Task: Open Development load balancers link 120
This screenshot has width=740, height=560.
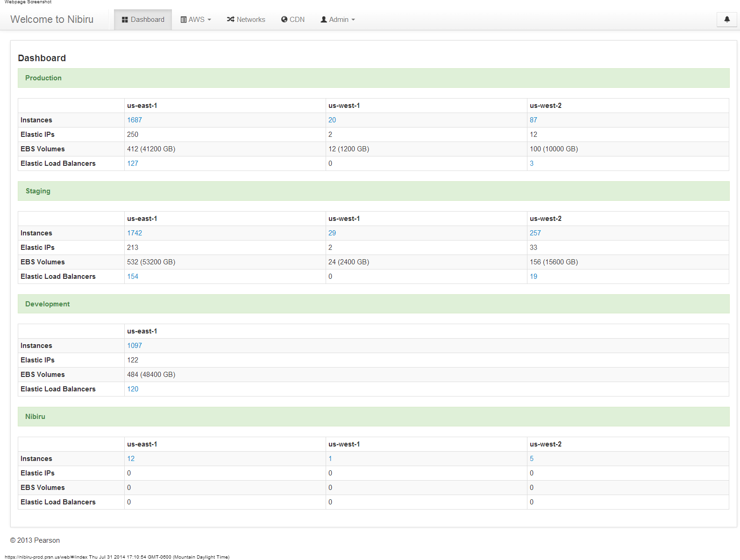Action: click(x=133, y=389)
